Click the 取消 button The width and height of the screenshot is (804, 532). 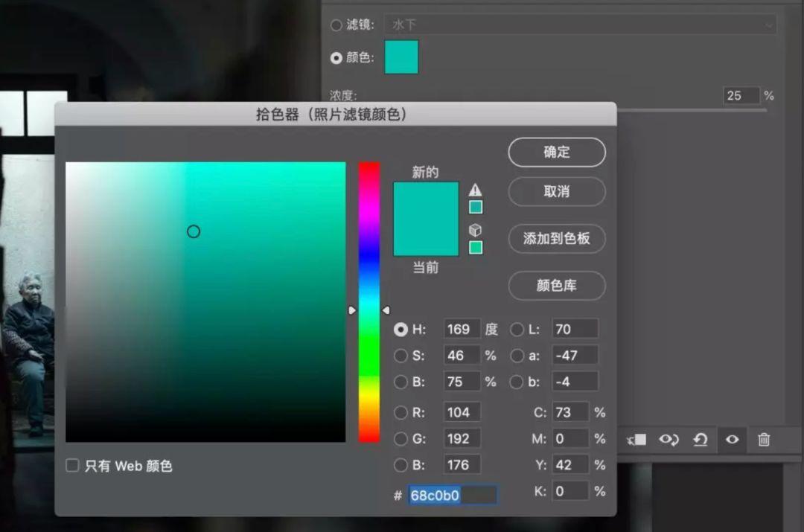[x=557, y=192]
